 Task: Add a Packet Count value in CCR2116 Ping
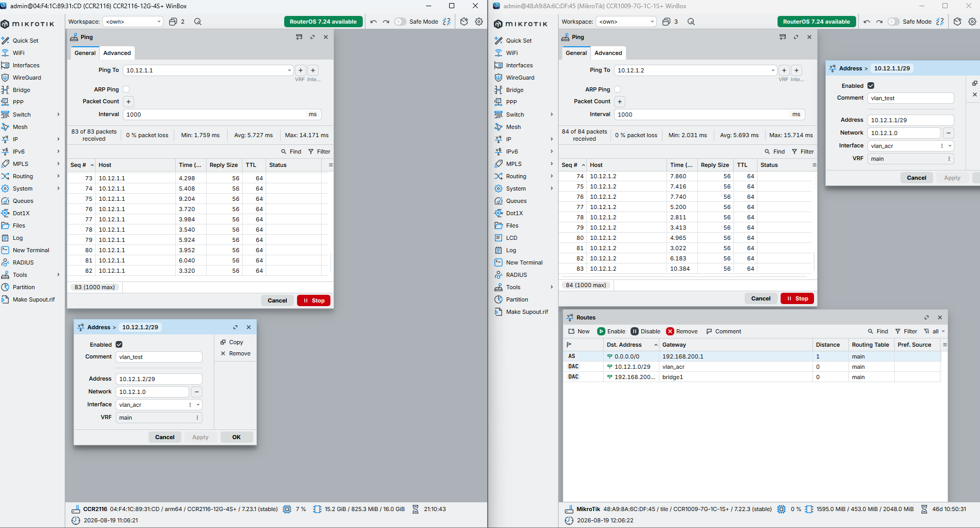128,102
